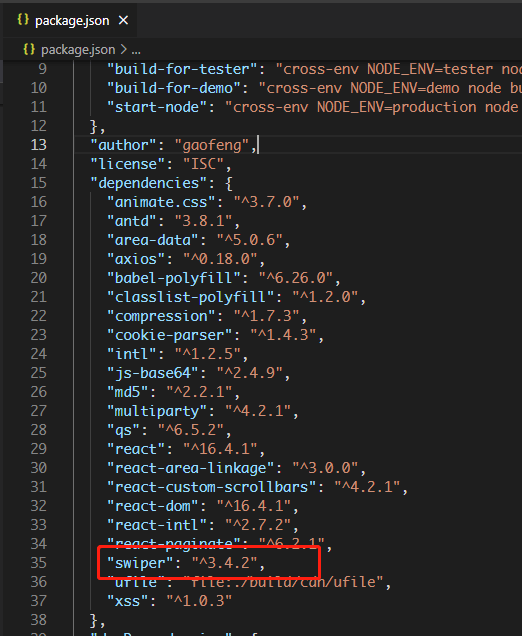
Task: Click the "^6.5.2" qs version
Action: tap(191, 430)
